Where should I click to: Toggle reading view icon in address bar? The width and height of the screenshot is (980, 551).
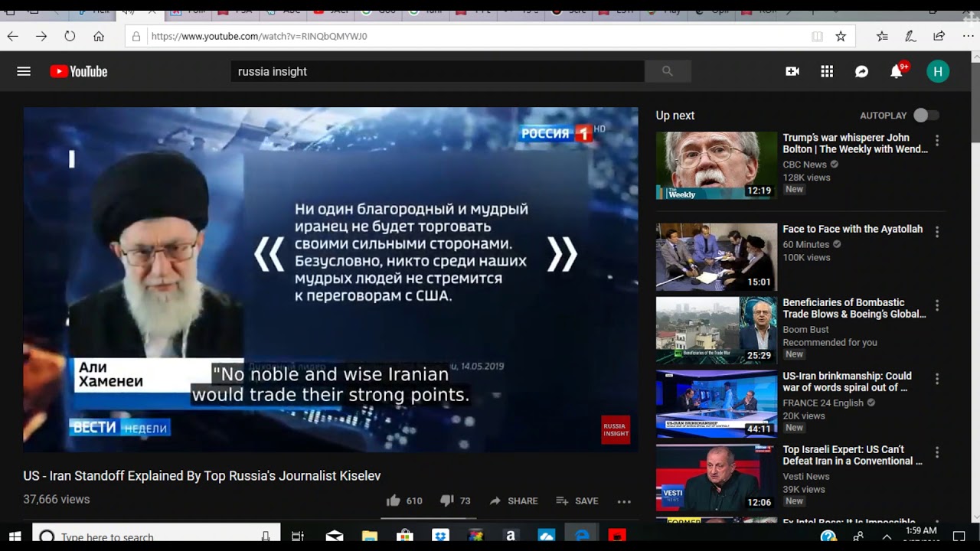[x=817, y=36]
